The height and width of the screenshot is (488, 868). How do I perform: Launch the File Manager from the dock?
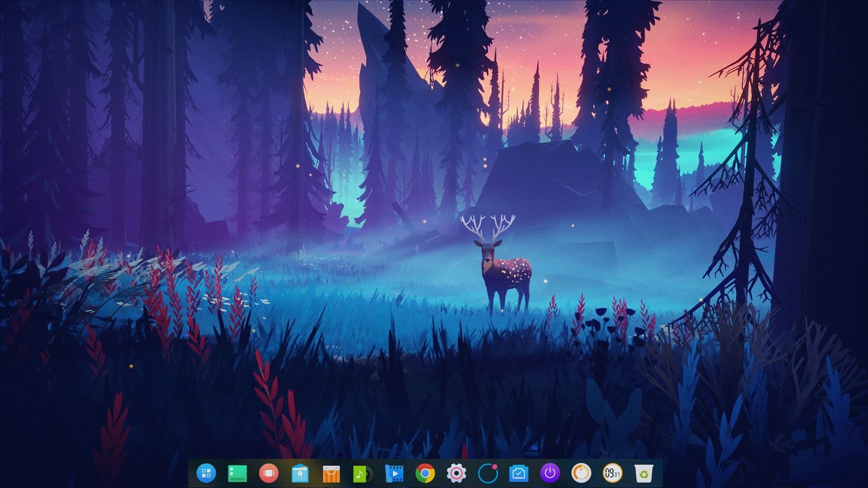click(299, 473)
